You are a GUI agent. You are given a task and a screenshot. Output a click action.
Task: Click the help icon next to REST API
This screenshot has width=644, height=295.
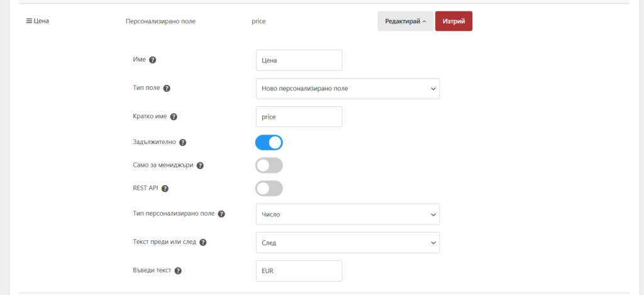coord(165,188)
